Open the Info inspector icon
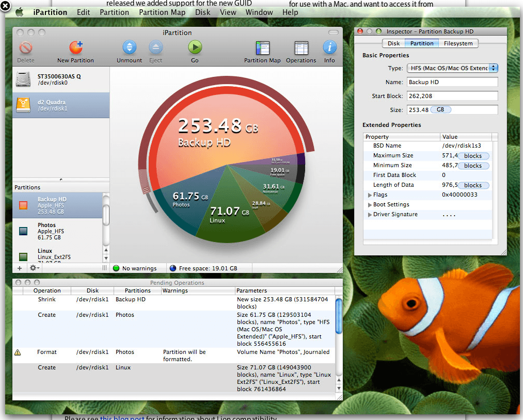523x420 pixels. pos(329,47)
